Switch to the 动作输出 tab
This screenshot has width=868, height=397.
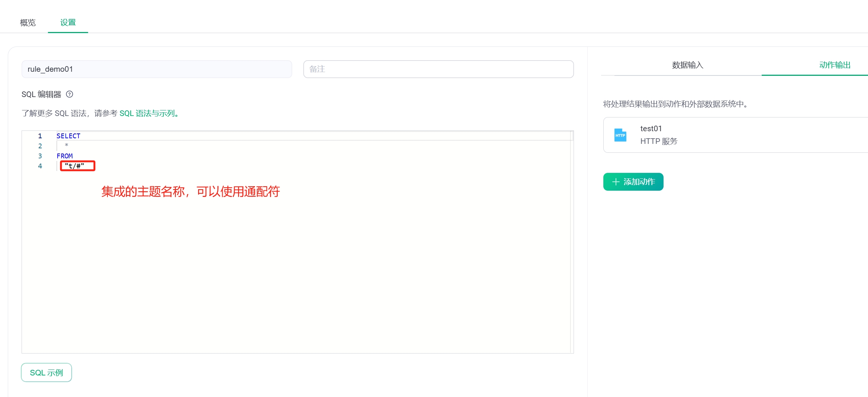point(835,65)
